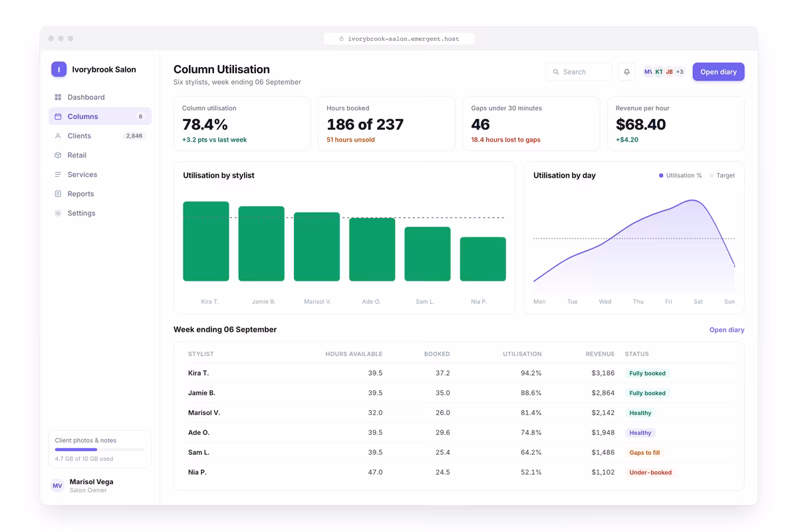
Task: Click the Clients person icon
Action: tap(58, 136)
